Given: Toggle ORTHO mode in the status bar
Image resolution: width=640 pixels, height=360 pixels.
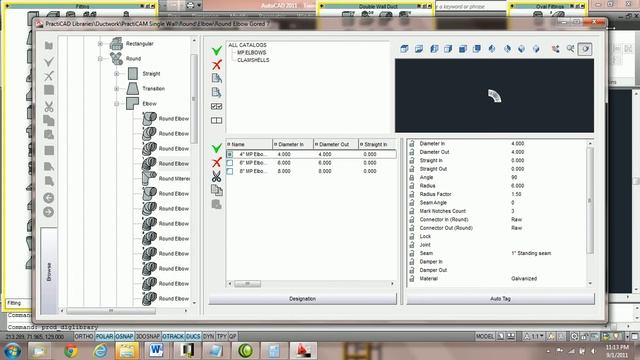Looking at the screenshot, I should pos(84,337).
